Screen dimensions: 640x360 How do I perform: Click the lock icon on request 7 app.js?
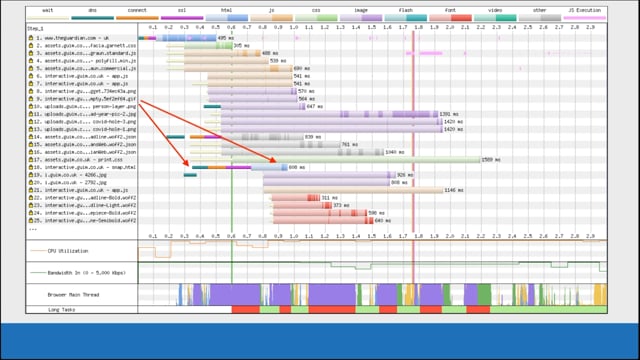[31, 84]
